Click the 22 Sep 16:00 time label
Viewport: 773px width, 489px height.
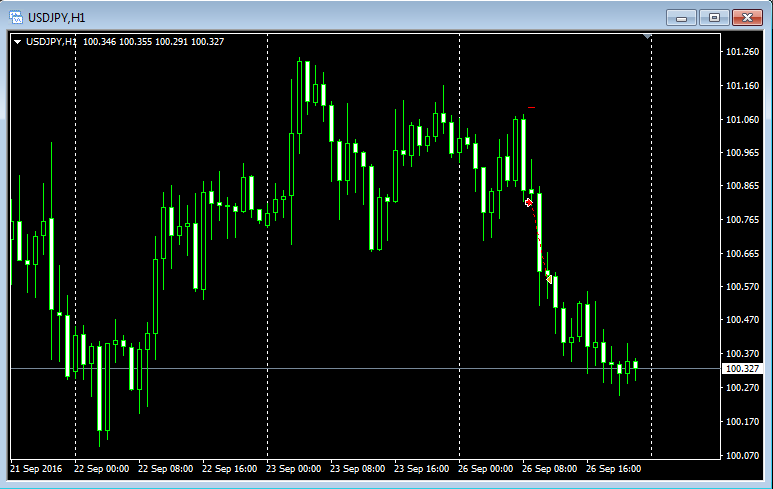230,469
